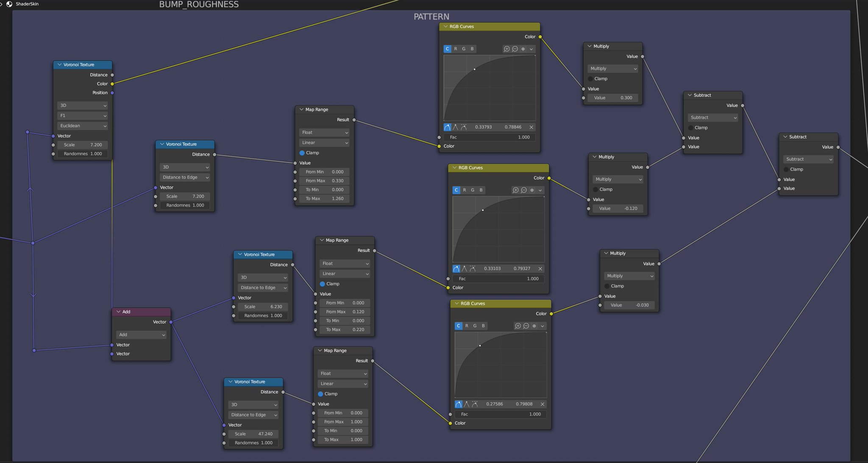Open the Euclidean distance metric dropdown

(83, 126)
